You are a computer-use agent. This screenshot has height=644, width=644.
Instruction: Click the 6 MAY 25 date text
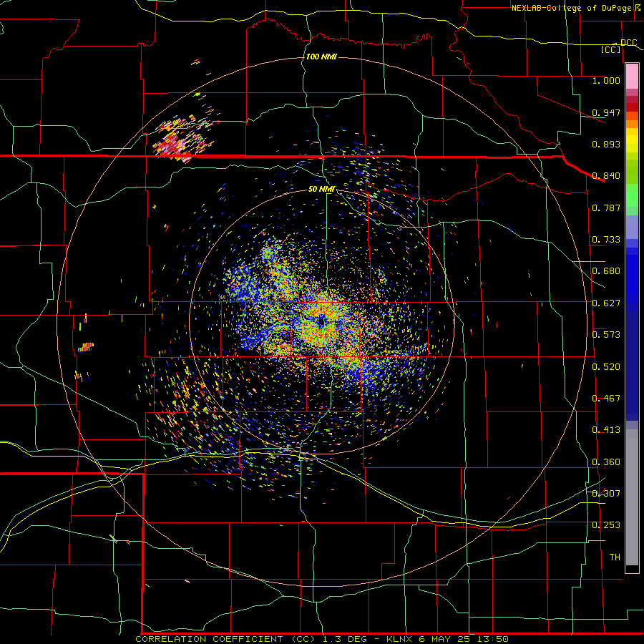click(446, 639)
